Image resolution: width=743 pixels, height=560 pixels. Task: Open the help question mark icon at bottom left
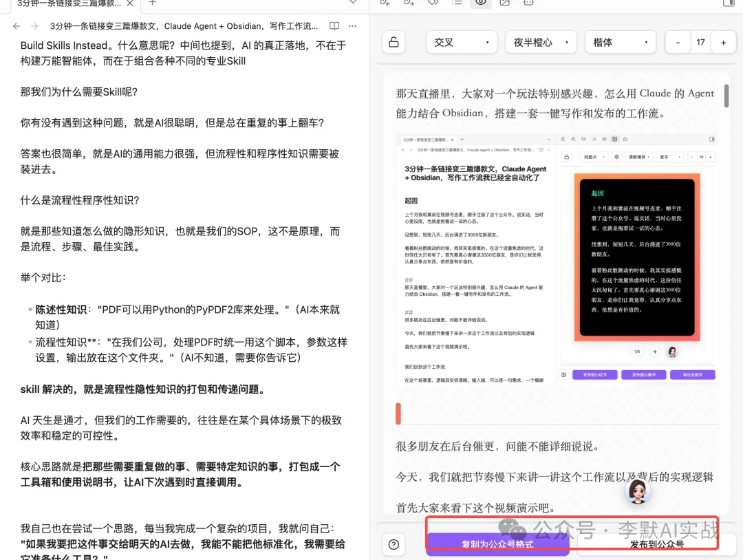click(394, 545)
